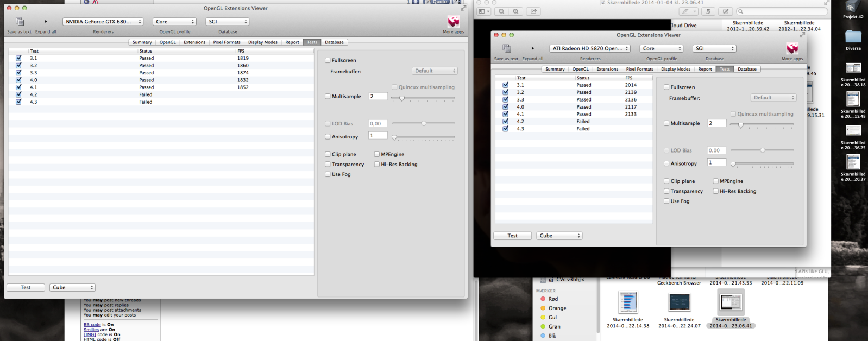Enable Use Fog checkbox in NVIDIA window
Viewport: 868px width, 341px height.
point(328,174)
